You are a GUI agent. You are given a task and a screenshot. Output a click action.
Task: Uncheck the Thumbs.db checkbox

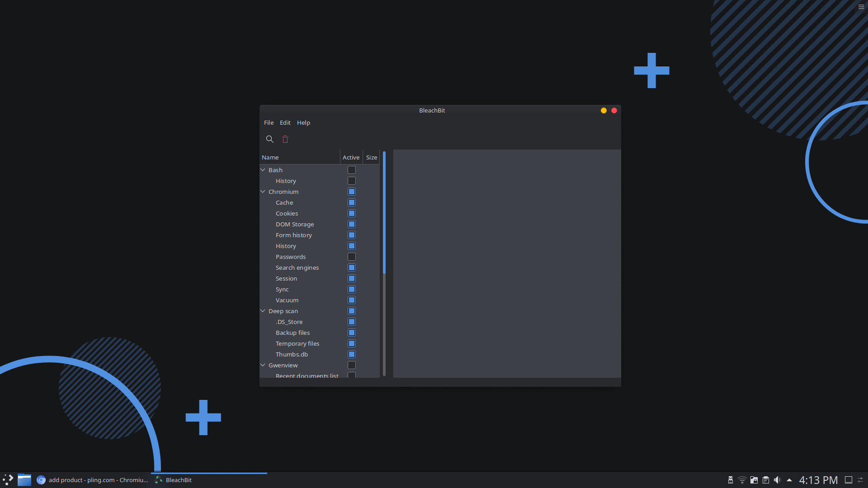pos(352,354)
